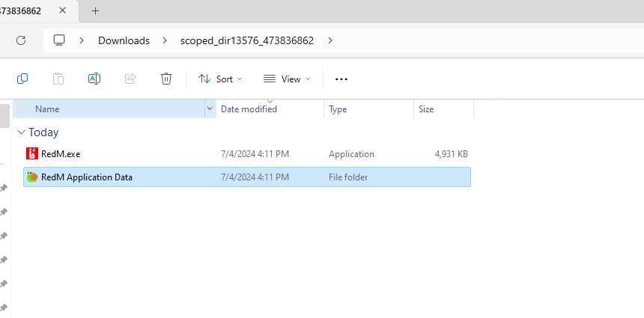Click the Delete trash icon
Viewport: 644px width, 318px height.
coord(166,79)
